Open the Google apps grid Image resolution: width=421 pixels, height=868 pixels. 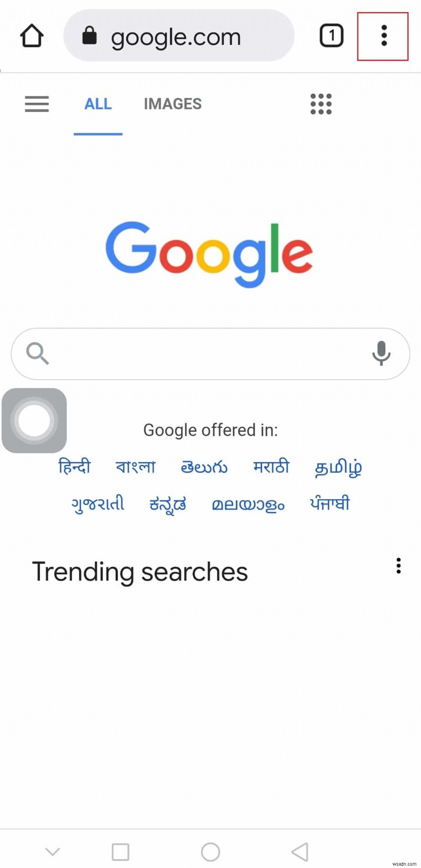[321, 104]
